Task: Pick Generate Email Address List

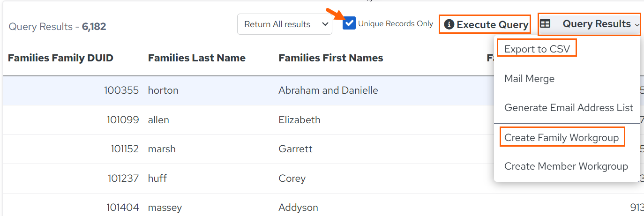Action: tap(569, 108)
